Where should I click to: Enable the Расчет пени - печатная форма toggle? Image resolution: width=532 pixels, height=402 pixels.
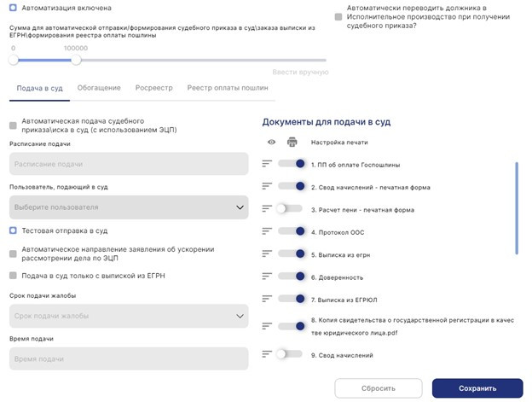point(290,208)
